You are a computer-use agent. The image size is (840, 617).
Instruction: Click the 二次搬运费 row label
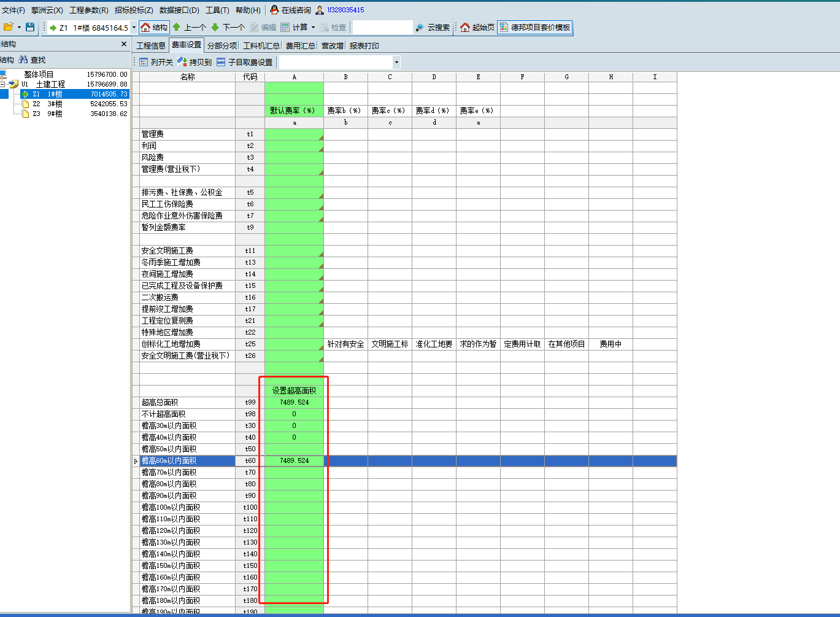pos(160,297)
